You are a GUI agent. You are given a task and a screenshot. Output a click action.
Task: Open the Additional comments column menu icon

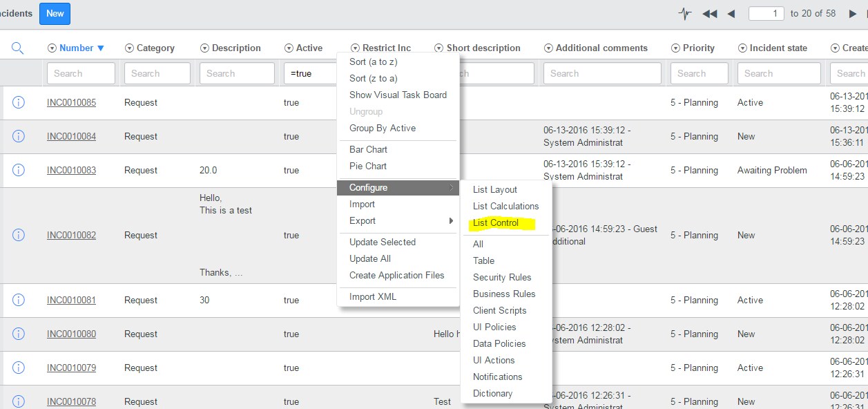point(548,48)
